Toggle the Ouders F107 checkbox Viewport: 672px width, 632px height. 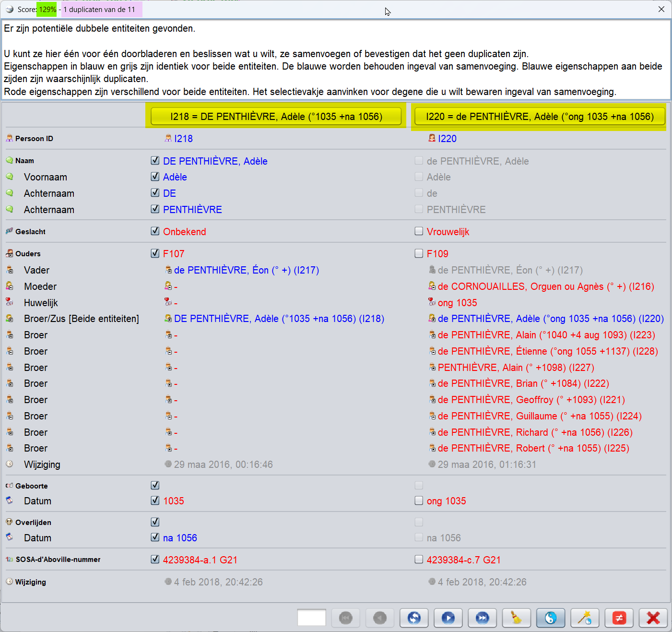[x=155, y=253]
